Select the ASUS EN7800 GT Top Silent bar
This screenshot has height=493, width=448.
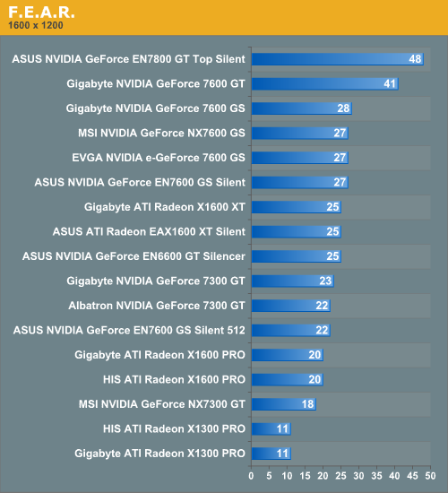point(338,59)
